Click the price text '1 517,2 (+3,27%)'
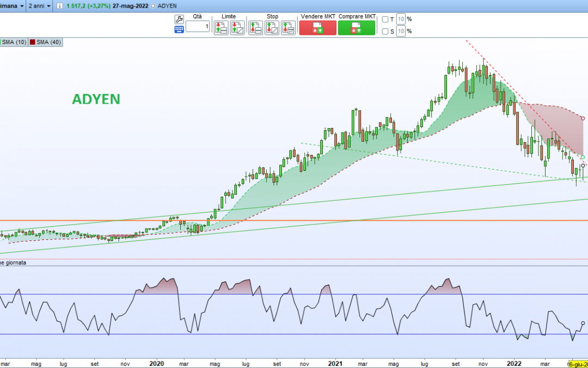This screenshot has width=588, height=368. (89, 6)
